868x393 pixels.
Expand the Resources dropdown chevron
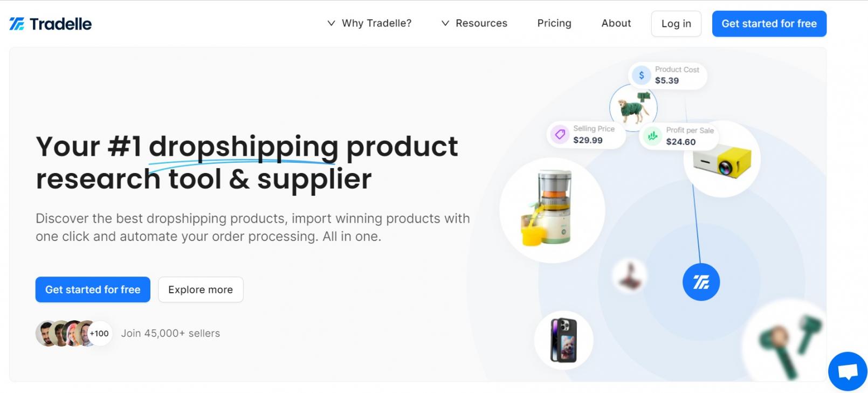click(445, 23)
